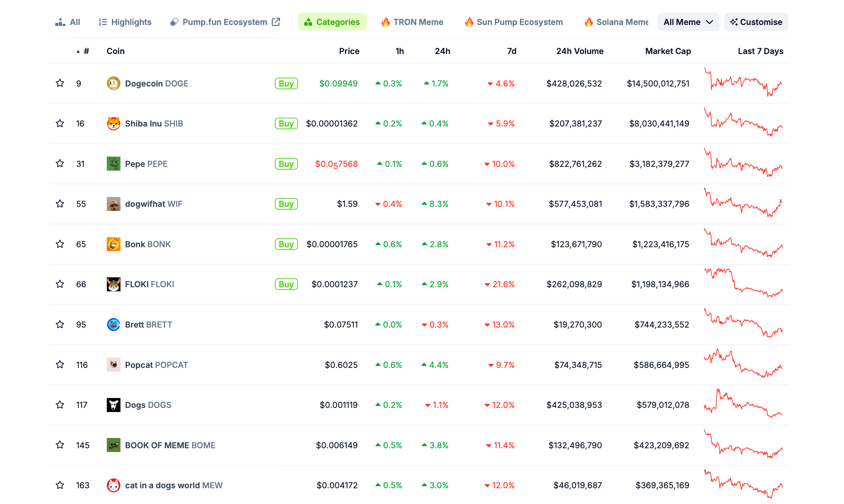Click the Dogecoin coin logo
844x504 pixels.
click(113, 83)
